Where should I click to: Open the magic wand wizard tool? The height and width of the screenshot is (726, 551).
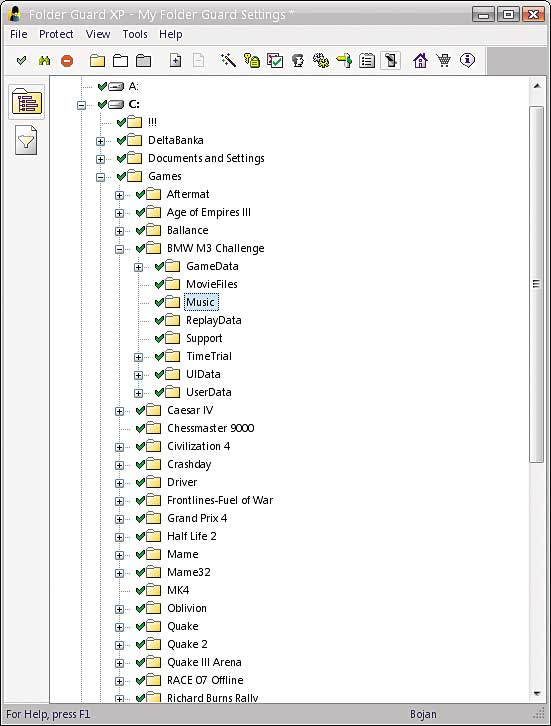[228, 60]
